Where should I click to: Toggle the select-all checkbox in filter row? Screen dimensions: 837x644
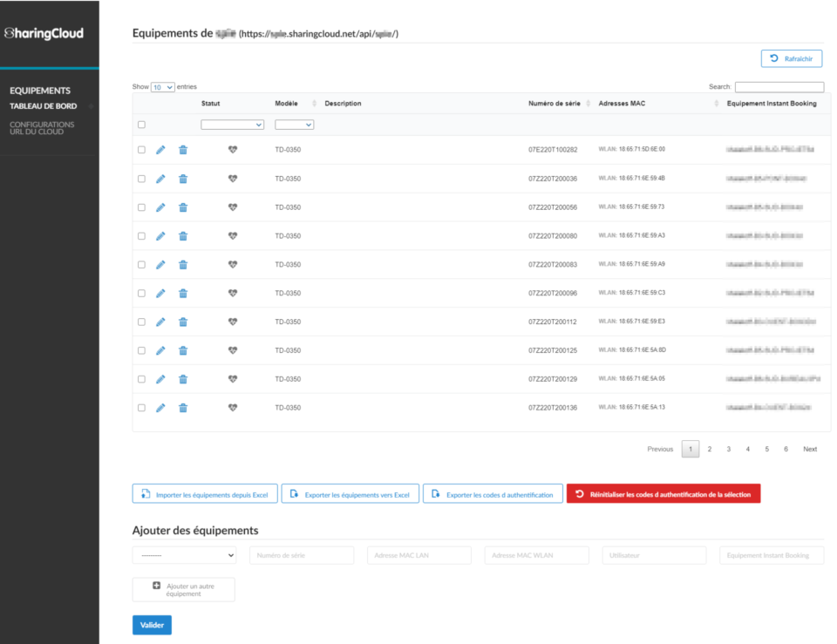click(141, 125)
